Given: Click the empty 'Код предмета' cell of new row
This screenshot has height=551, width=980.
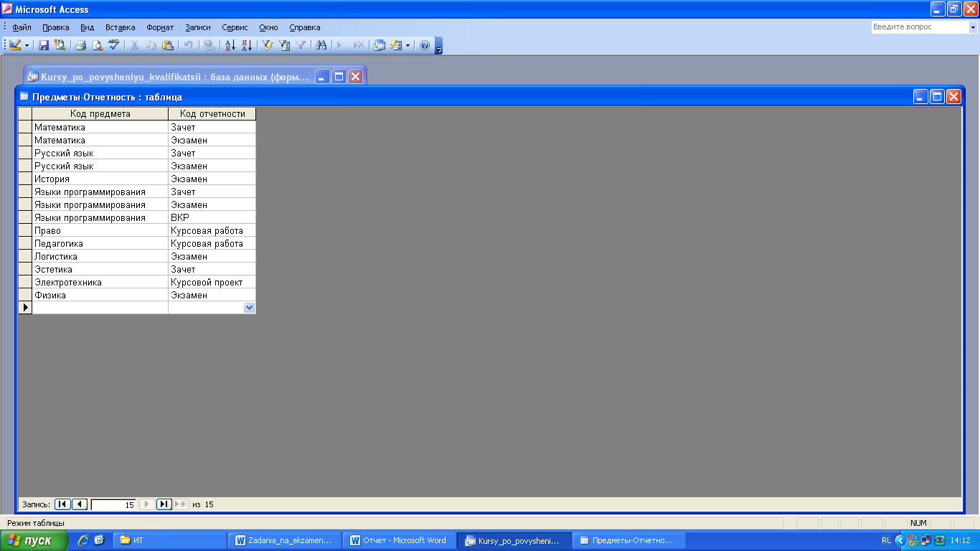Looking at the screenshot, I should (100, 307).
